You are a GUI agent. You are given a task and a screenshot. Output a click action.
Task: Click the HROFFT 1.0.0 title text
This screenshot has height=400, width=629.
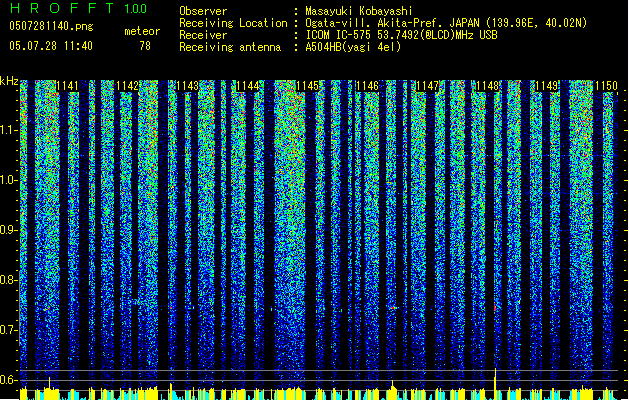[78, 8]
